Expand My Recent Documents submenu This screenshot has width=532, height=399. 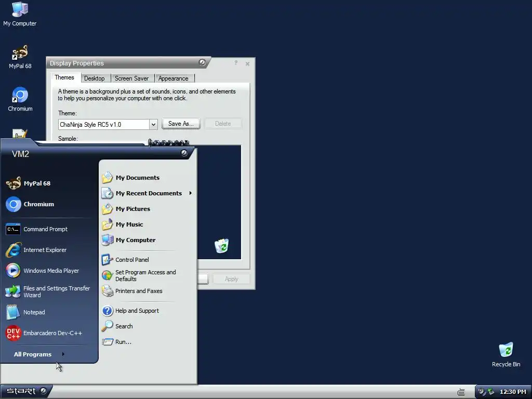click(148, 193)
